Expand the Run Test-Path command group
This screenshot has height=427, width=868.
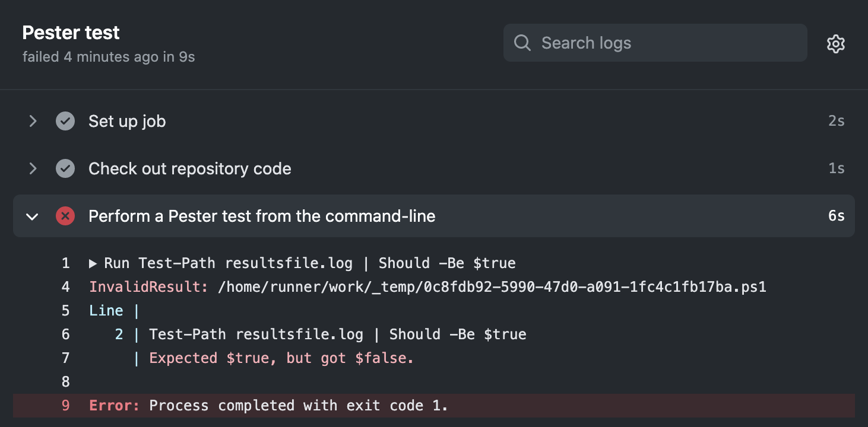point(94,263)
